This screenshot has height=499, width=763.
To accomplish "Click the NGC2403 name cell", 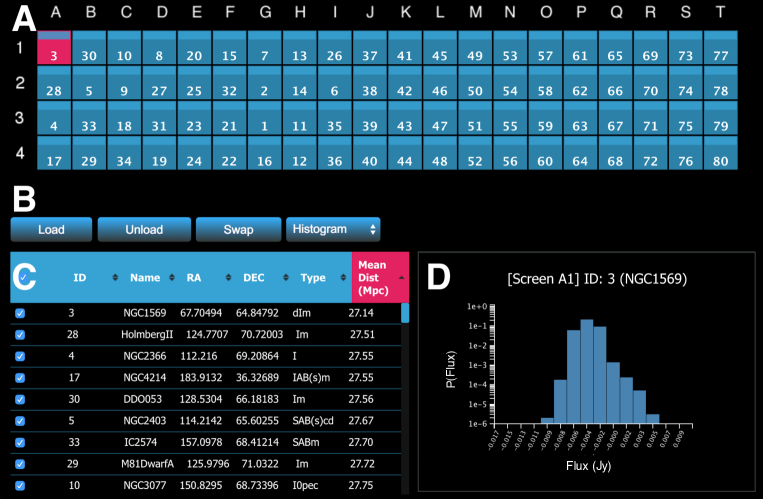I will click(145, 421).
